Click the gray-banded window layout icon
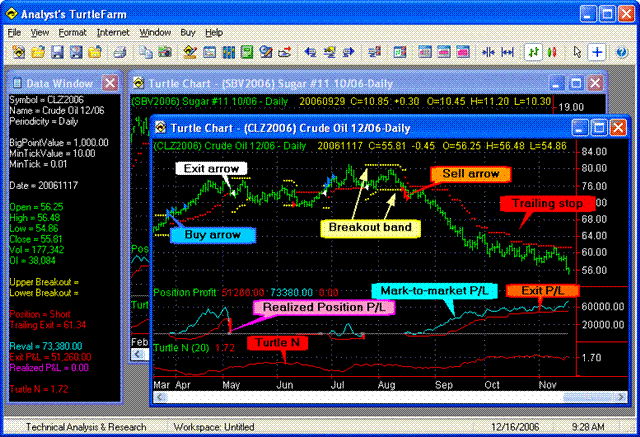 point(425,52)
